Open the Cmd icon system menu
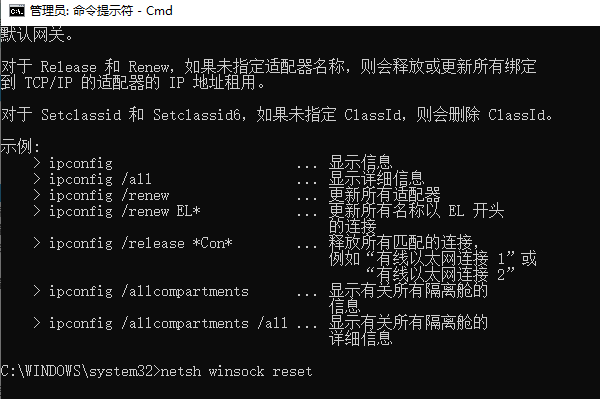600x399 pixels. tap(17, 11)
